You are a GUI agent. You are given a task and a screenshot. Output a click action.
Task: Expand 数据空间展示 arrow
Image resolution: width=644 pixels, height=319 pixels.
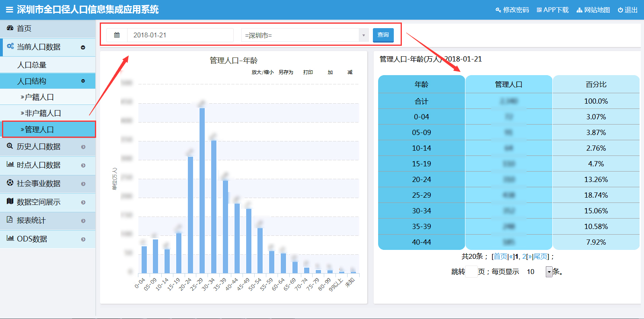[x=83, y=202]
